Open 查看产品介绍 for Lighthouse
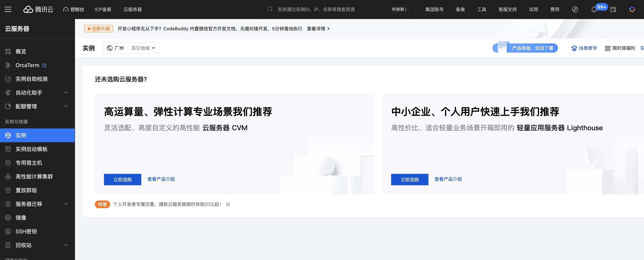Image resolution: width=644 pixels, height=260 pixels. click(x=448, y=179)
